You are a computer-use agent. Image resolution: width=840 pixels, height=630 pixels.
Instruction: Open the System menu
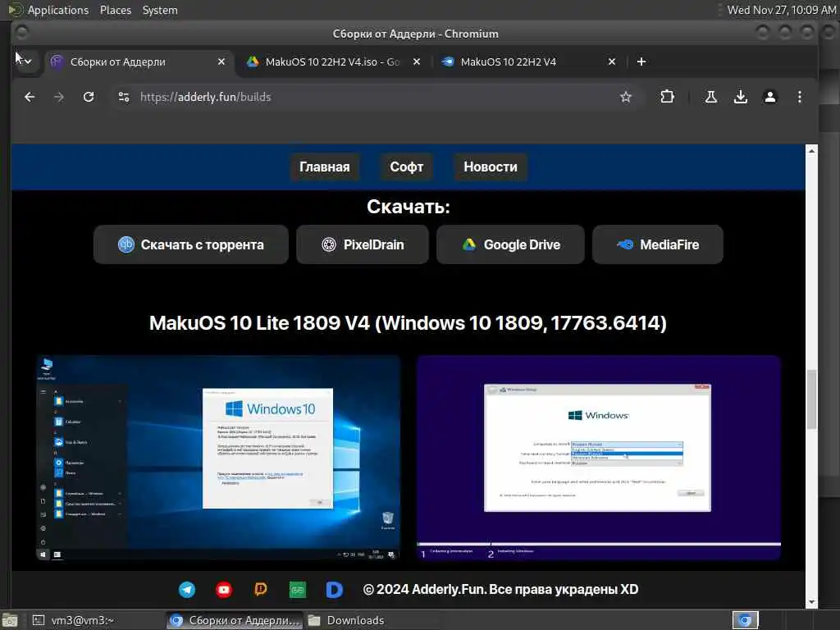coord(160,10)
